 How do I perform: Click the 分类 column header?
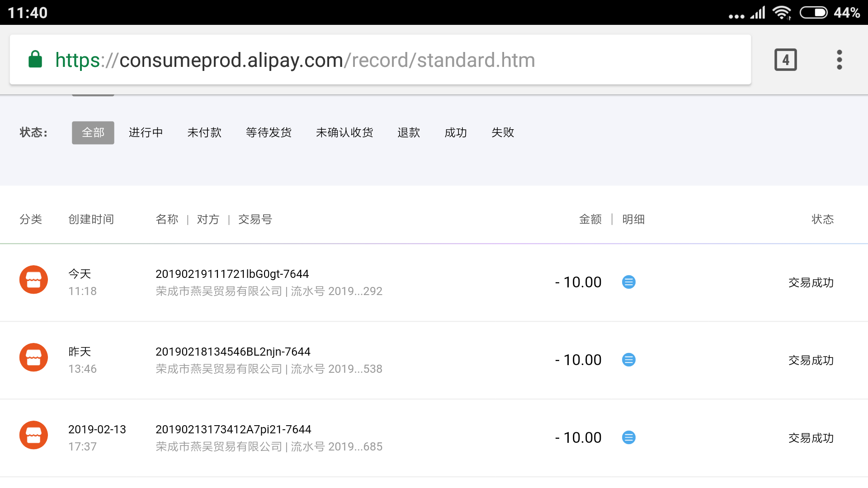(x=31, y=219)
